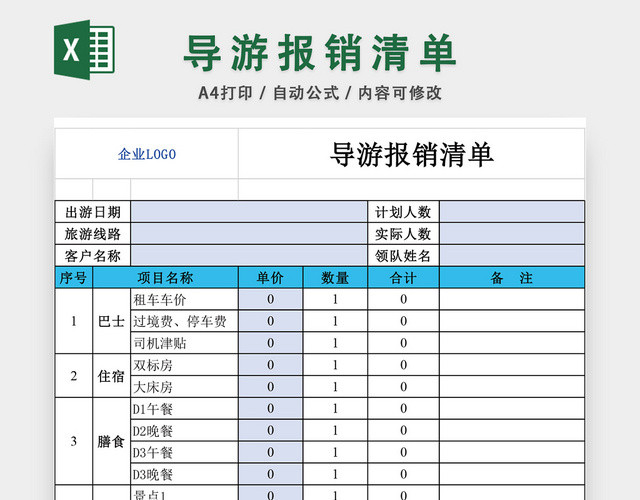Viewport: 640px width, 500px height.
Task: Click the large green 导游报销清单 heading
Action: [320, 53]
